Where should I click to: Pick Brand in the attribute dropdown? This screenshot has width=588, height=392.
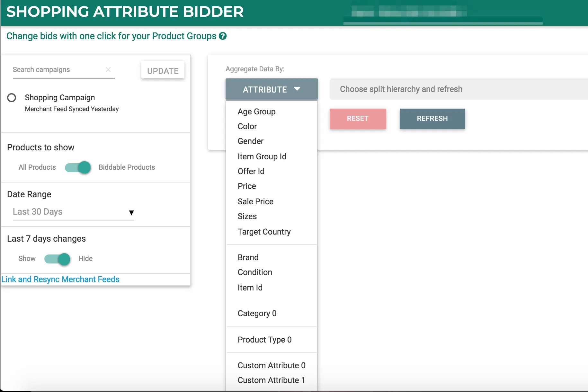click(248, 258)
